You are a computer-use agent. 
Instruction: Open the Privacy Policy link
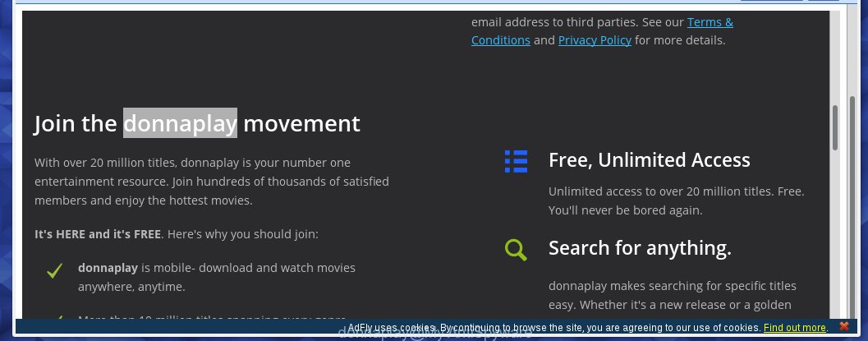595,40
